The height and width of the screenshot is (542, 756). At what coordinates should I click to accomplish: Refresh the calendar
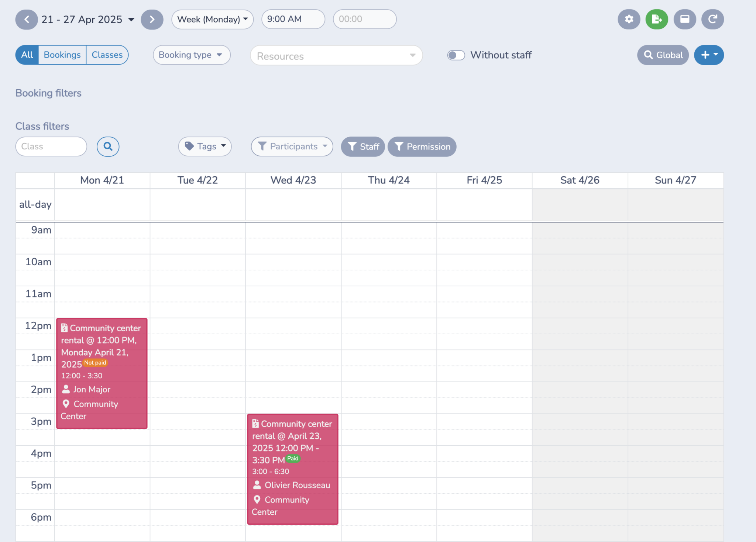(712, 19)
